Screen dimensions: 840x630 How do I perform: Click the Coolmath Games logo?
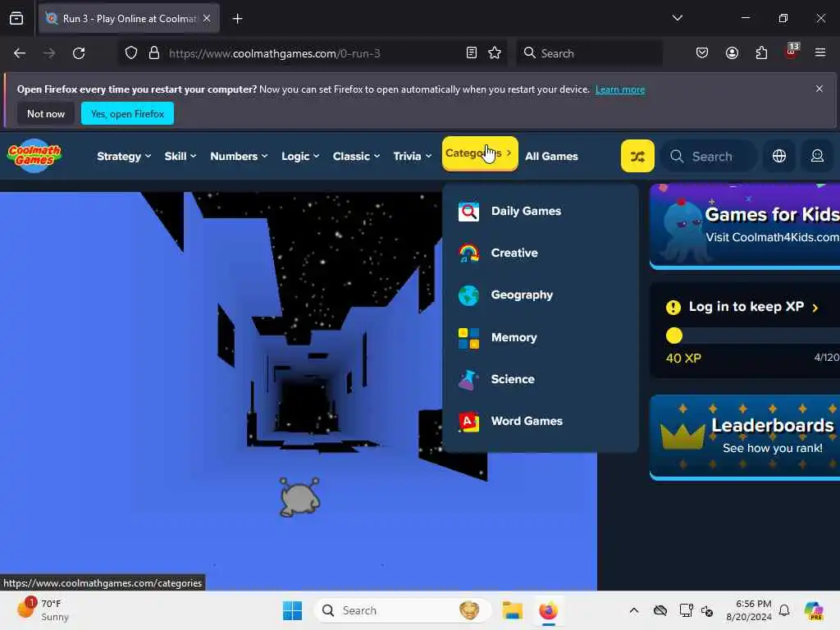(34, 156)
